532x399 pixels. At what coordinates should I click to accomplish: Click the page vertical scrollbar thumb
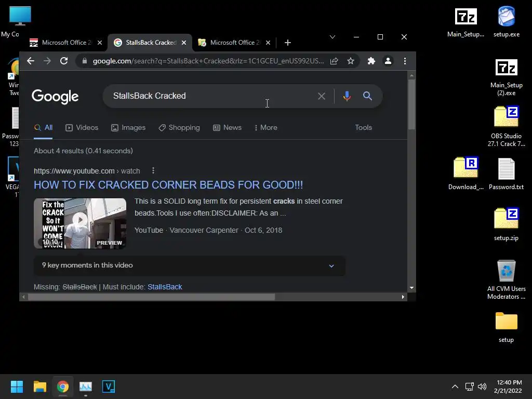[x=411, y=104]
